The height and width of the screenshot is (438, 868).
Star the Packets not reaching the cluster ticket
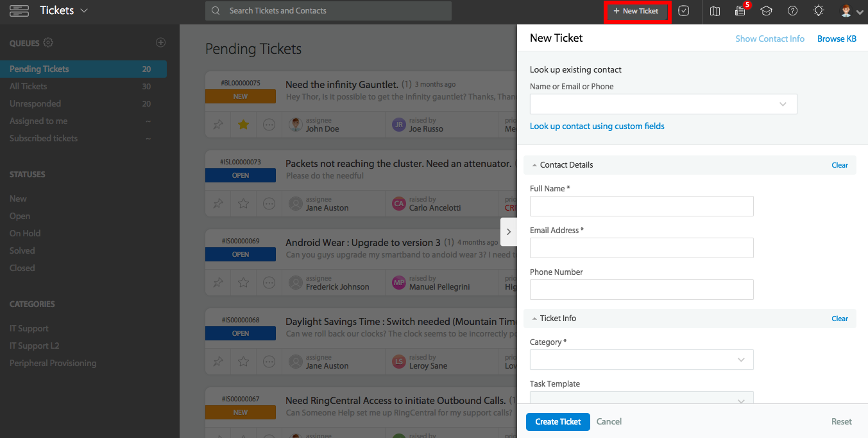244,204
